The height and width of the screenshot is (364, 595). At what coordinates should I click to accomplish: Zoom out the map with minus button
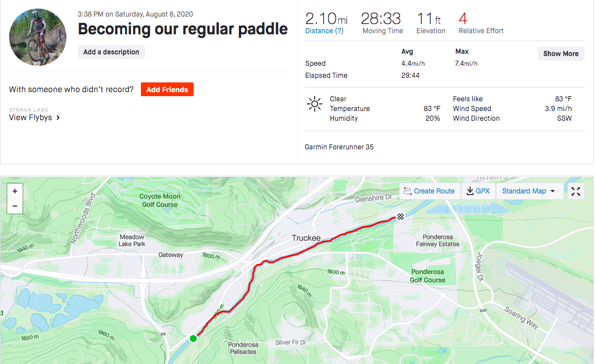click(15, 206)
